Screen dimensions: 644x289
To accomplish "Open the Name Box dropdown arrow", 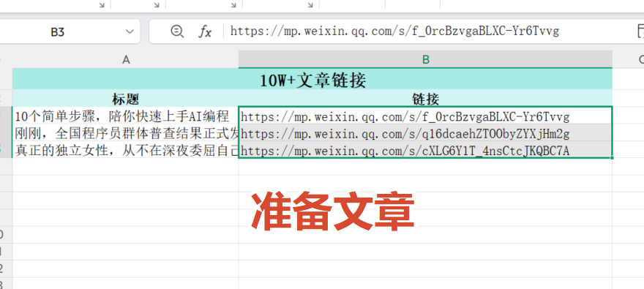I will (130, 31).
